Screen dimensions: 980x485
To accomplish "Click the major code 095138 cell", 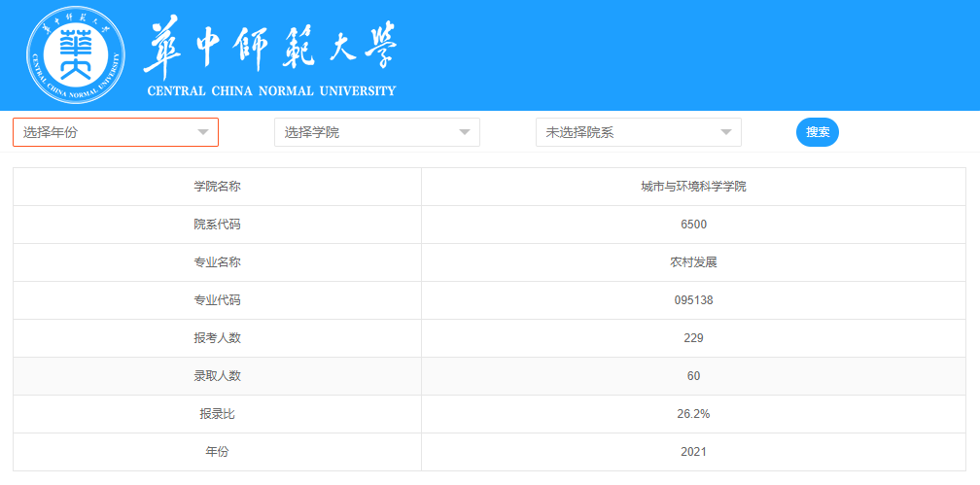I will pos(693,300).
